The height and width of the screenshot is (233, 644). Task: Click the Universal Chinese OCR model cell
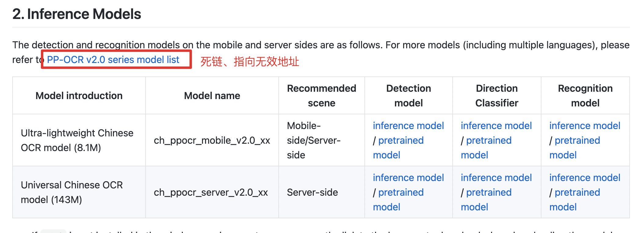coord(72,192)
